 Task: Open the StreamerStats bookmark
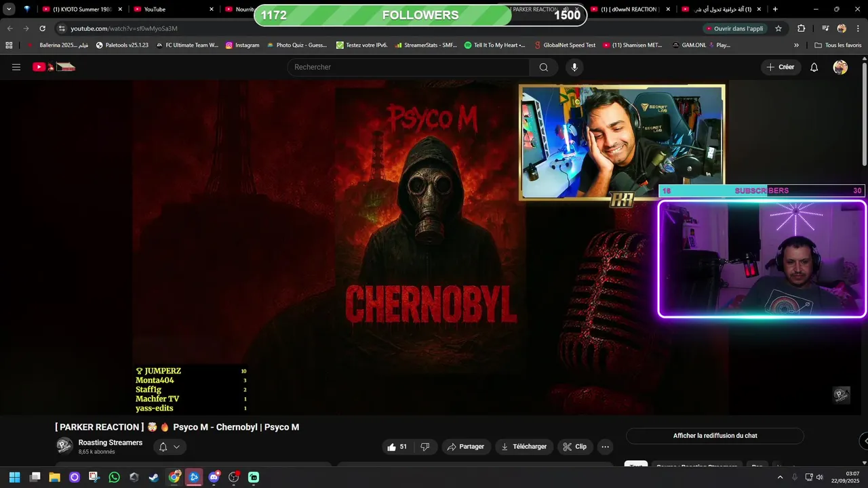coord(425,45)
